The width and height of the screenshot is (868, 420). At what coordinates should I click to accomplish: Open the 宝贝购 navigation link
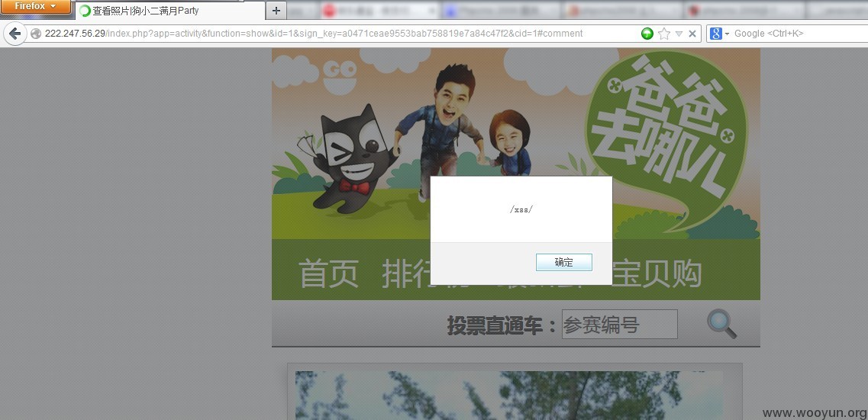click(x=657, y=273)
